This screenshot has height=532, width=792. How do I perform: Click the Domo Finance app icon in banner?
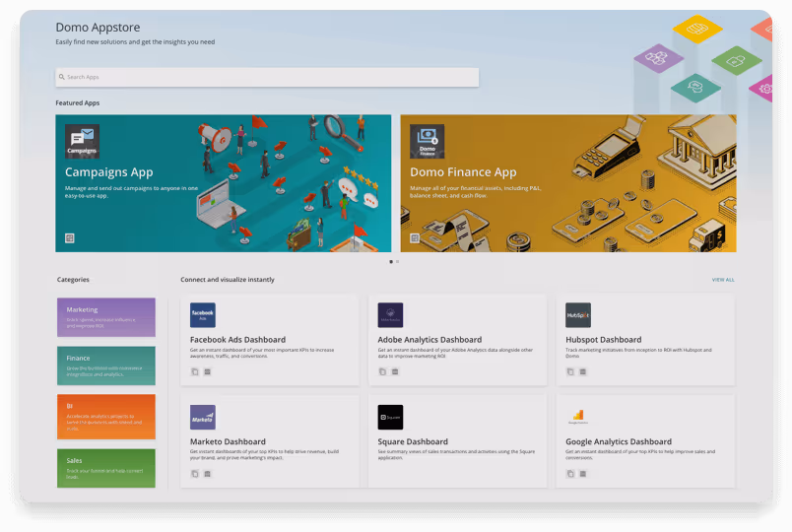428,142
